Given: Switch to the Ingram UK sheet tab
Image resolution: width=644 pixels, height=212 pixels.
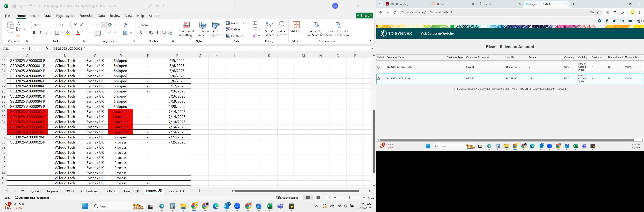Looking at the screenshot, I should click(x=176, y=191).
